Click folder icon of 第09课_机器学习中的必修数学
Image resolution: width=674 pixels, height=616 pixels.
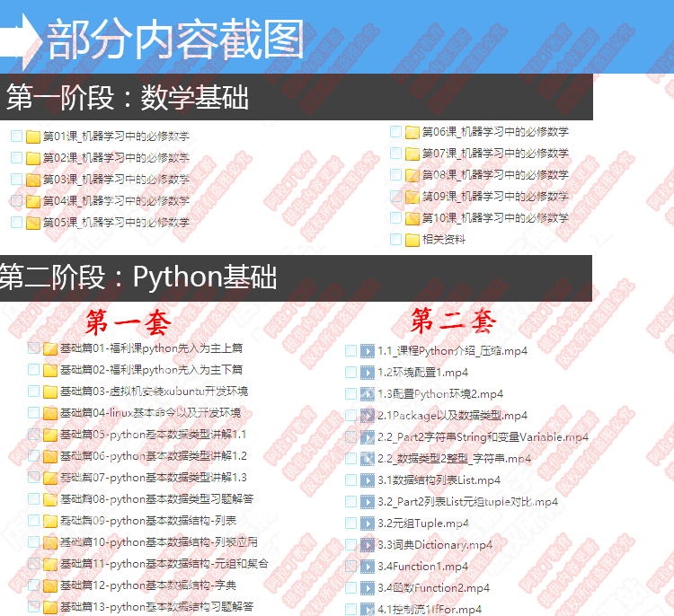click(412, 197)
